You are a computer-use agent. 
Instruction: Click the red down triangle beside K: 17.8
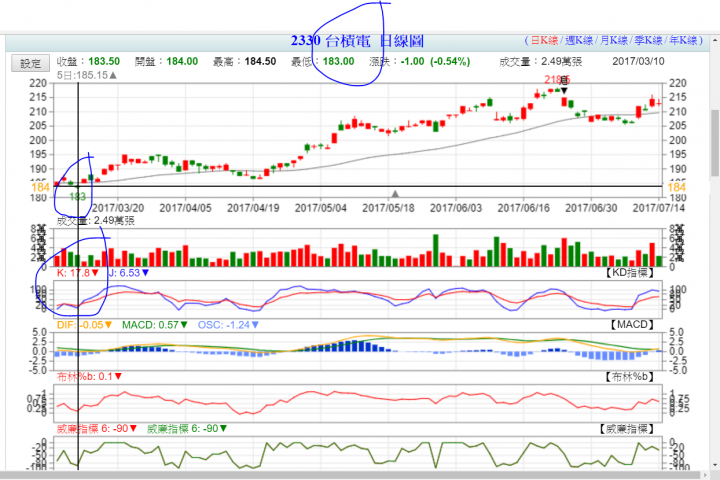tap(95, 273)
